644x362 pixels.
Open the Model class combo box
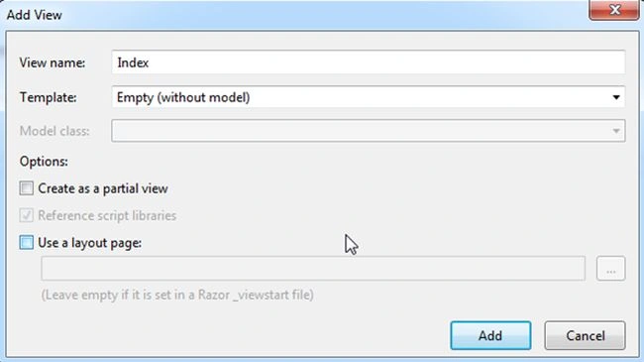(x=368, y=131)
